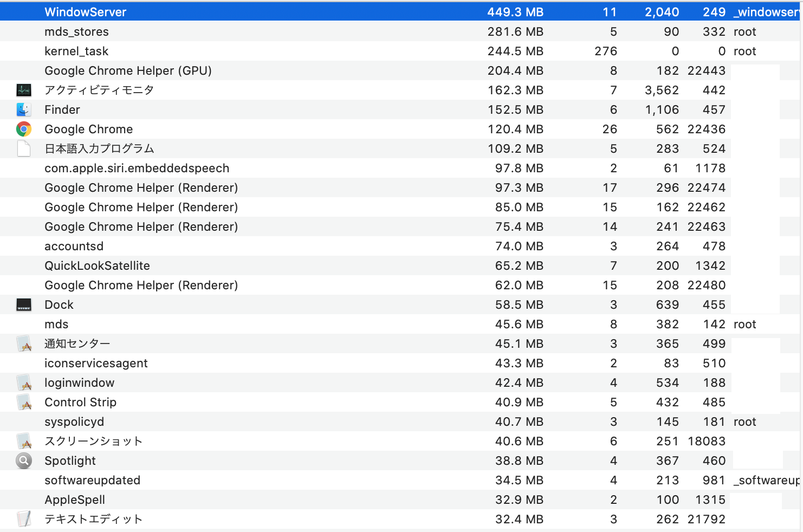Select the loginwindow process name
The height and width of the screenshot is (532, 803).
pyautogui.click(x=80, y=382)
